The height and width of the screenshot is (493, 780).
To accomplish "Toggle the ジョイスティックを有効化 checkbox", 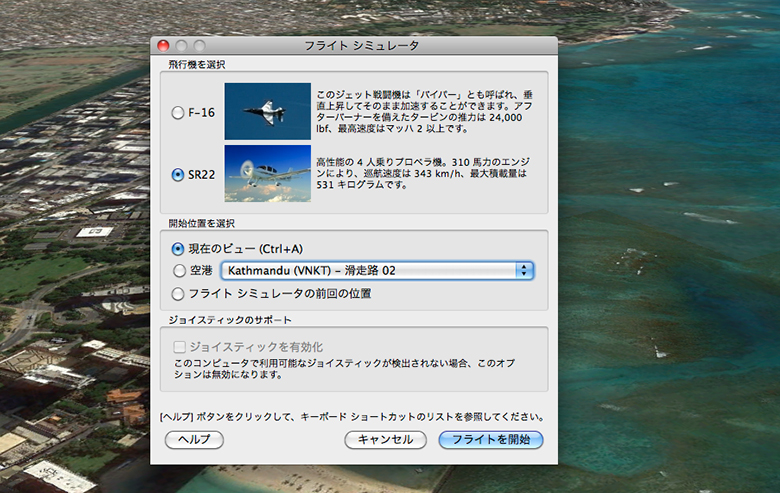I will click(180, 345).
